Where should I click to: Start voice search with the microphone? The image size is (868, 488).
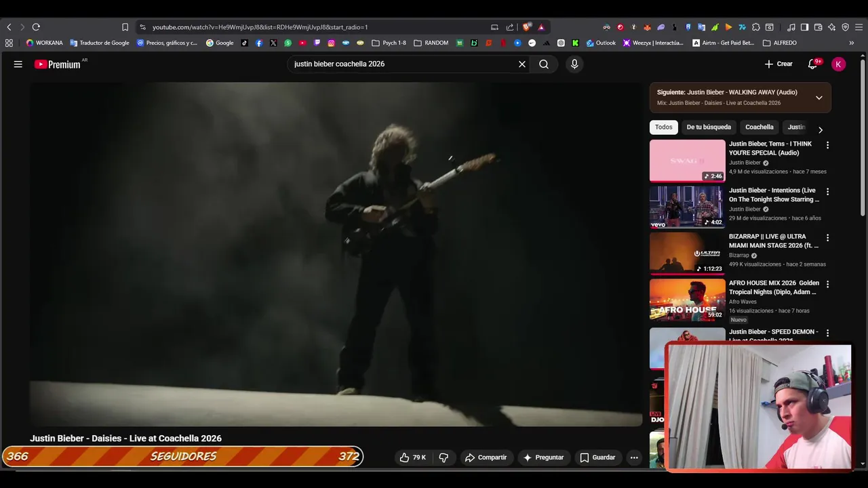[x=574, y=64]
